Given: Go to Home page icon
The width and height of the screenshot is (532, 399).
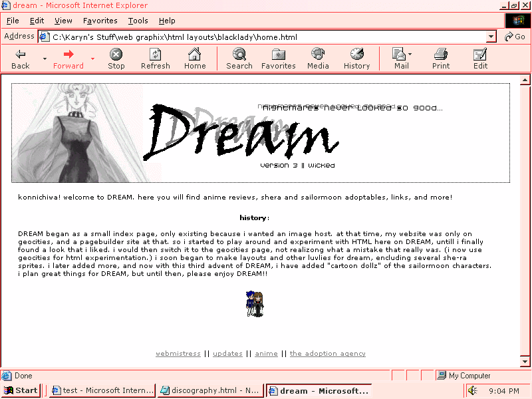Looking at the screenshot, I should 195,55.
